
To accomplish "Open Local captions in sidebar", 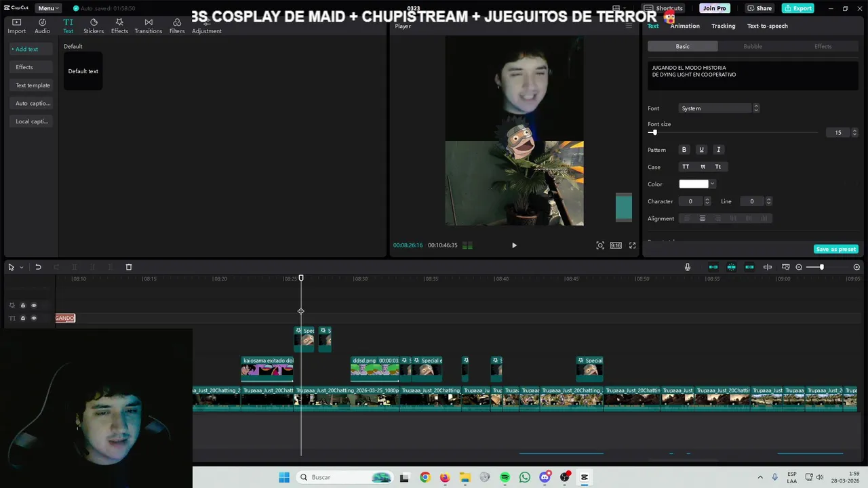I will (32, 121).
